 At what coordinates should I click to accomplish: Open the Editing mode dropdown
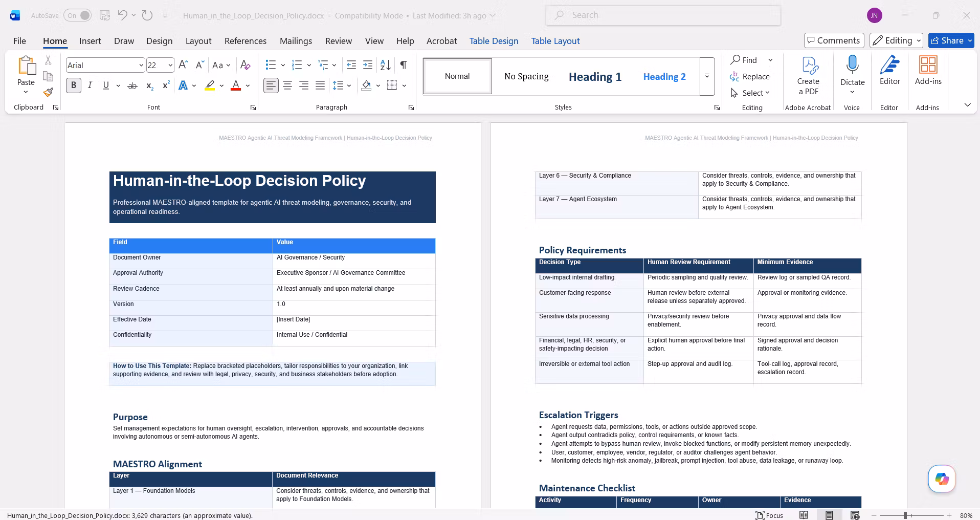[x=897, y=40]
